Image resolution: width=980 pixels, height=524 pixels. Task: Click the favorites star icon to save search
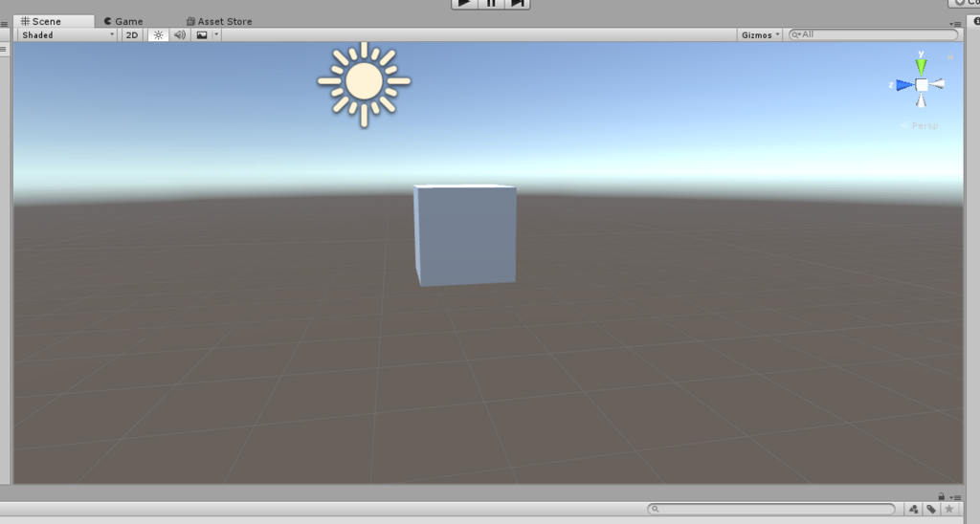(x=948, y=509)
